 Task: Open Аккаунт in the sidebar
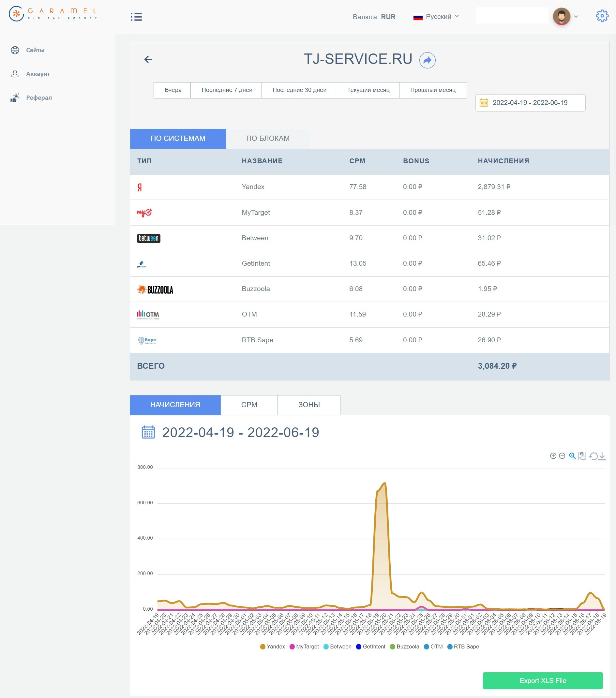38,74
